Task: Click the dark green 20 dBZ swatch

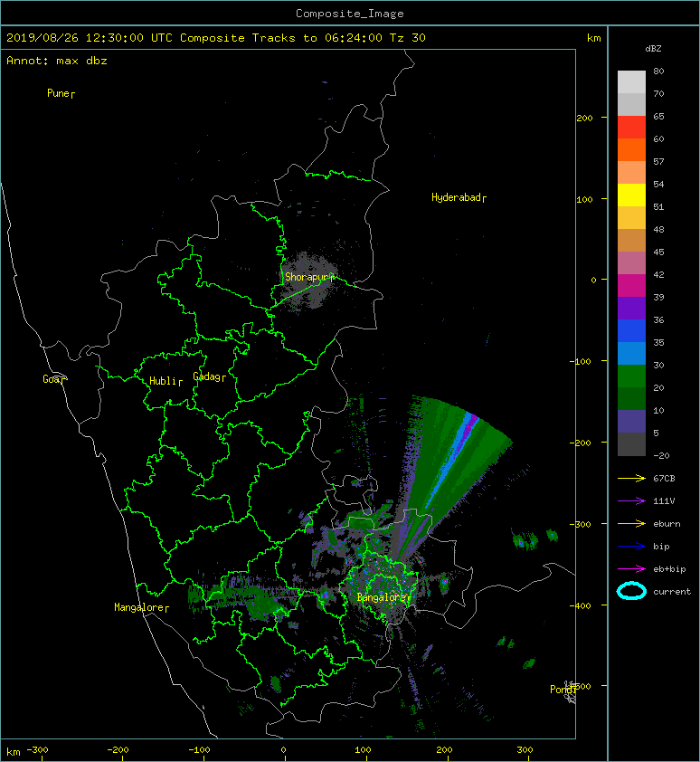Action: pyautogui.click(x=631, y=398)
